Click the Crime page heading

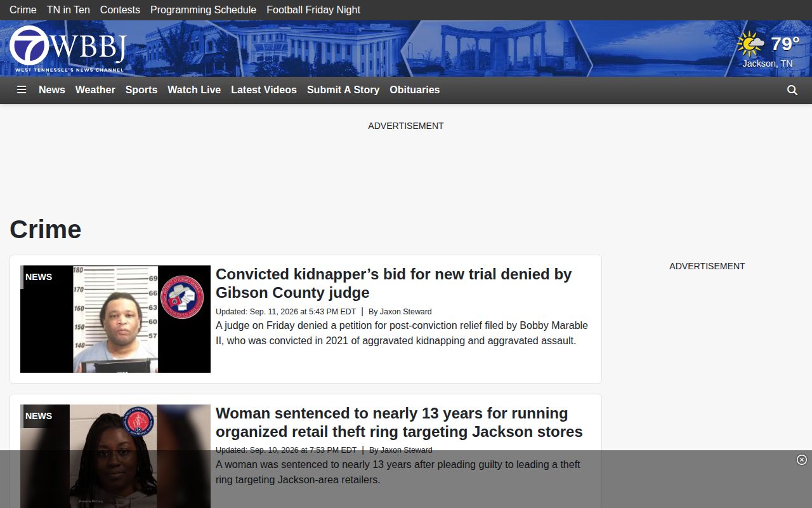coord(46,229)
